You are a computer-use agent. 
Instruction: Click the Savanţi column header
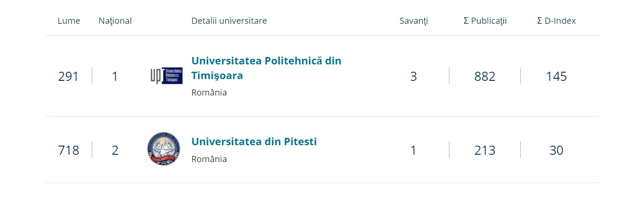pos(413,21)
